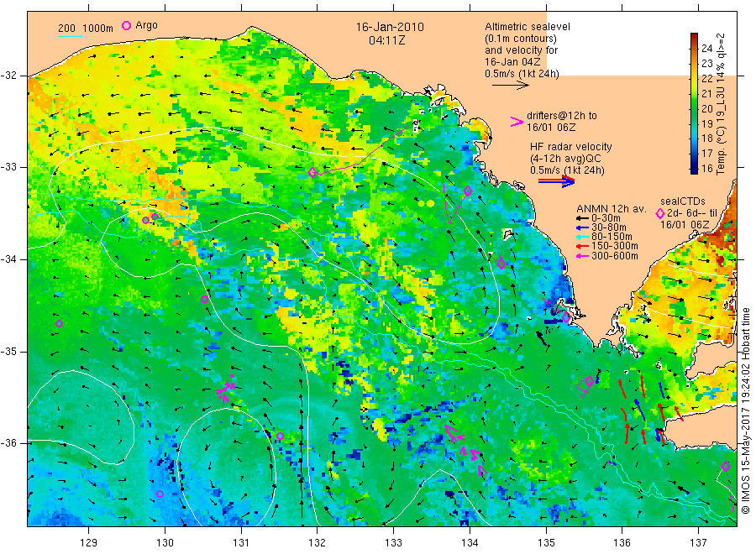756x554 pixels.
Task: Click the 'sealCTDs' heading
Action: point(683,201)
